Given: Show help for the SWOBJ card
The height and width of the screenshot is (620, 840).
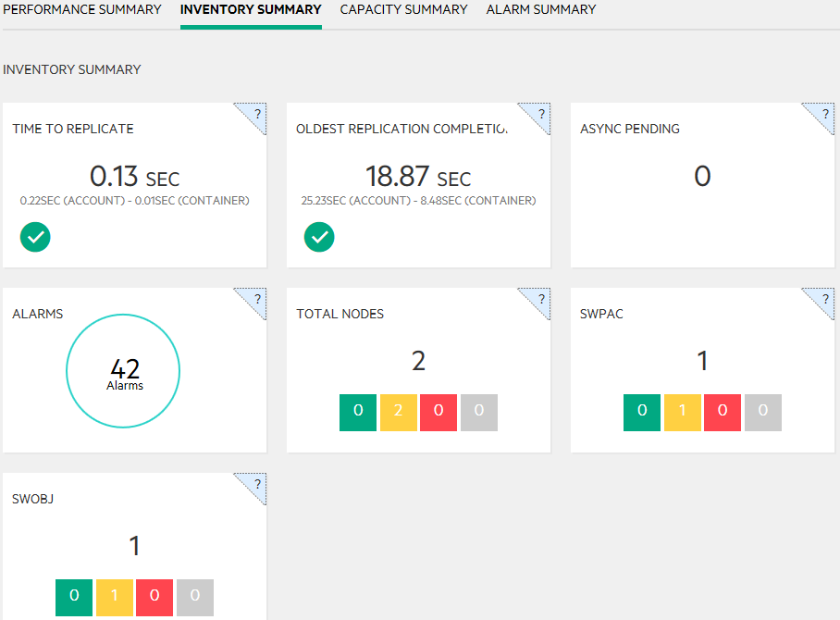Looking at the screenshot, I should pyautogui.click(x=256, y=484).
